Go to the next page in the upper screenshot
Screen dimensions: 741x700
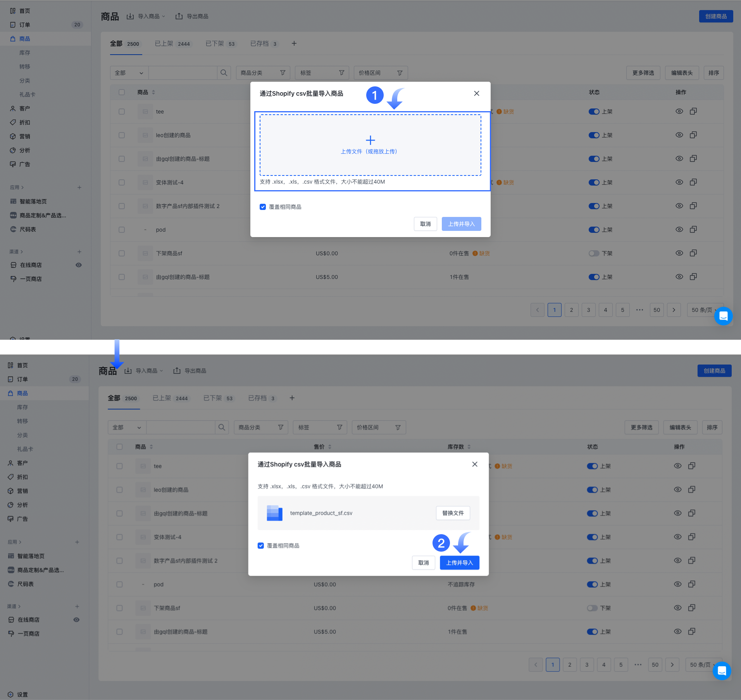tap(674, 310)
